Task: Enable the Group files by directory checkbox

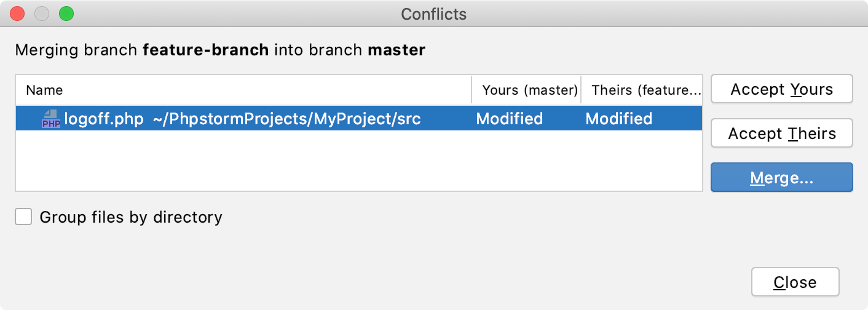Action: point(23,217)
